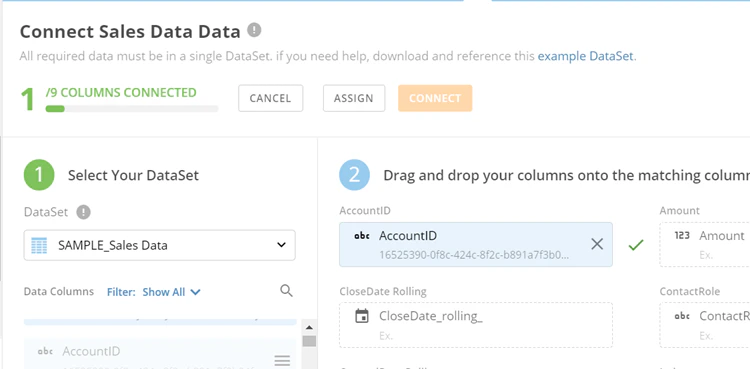The height and width of the screenshot is (369, 750).
Task: Click the Select Your DataSet heading
Action: point(133,175)
